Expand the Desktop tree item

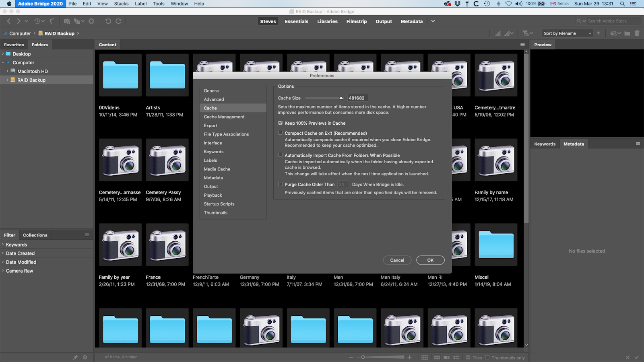(x=3, y=54)
